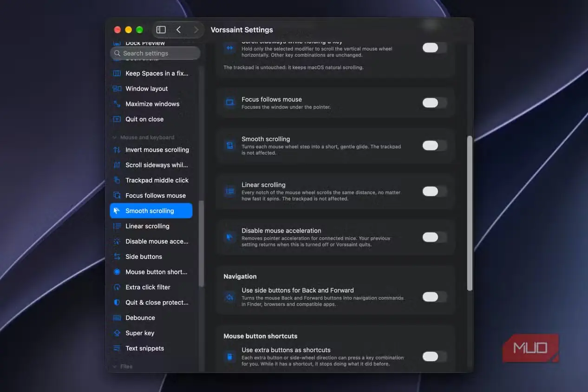Click the side buttons navigation row icon
This screenshot has height=392, width=588.
229,297
